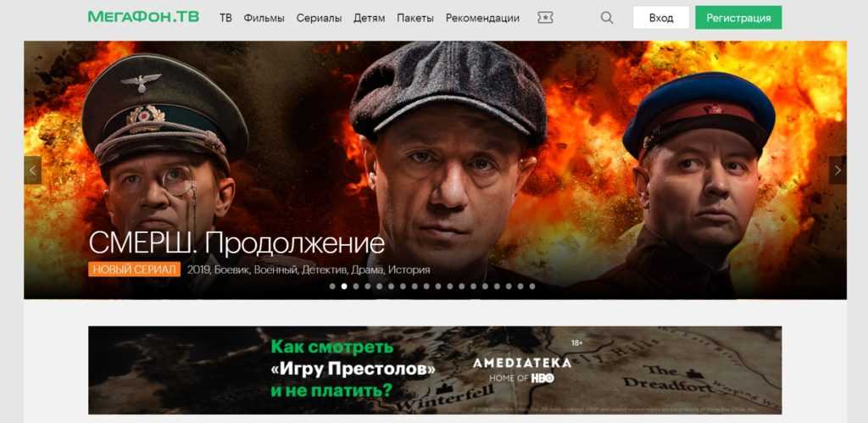
Task: Open the Пакеты menu item
Action: click(415, 18)
